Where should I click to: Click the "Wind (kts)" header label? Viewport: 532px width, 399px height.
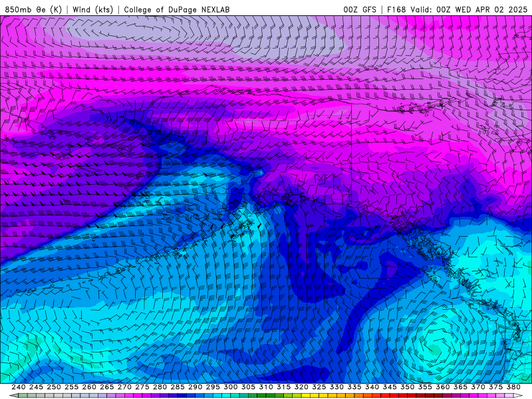[92, 9]
